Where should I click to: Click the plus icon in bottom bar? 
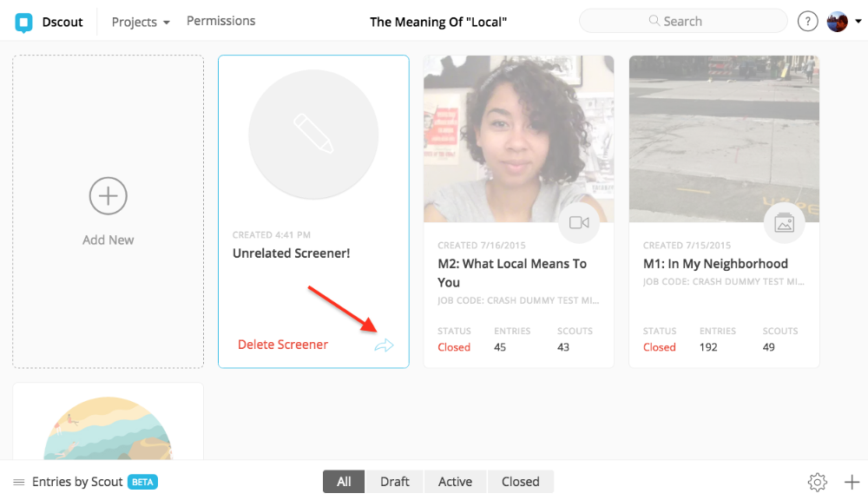click(x=852, y=483)
